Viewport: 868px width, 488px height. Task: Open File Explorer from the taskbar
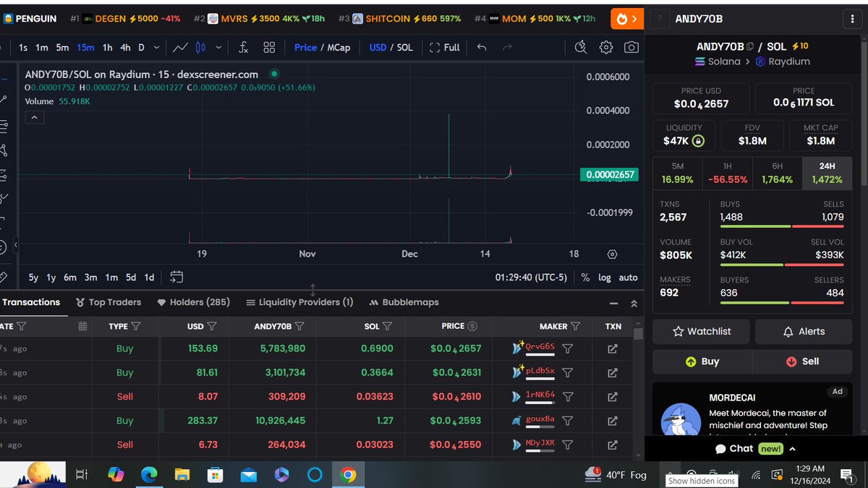coord(182,475)
